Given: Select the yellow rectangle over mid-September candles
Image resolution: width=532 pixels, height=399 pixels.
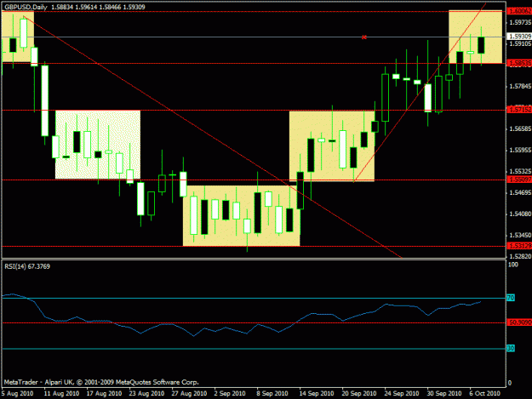Looking at the screenshot, I should pyautogui.click(x=332, y=146).
